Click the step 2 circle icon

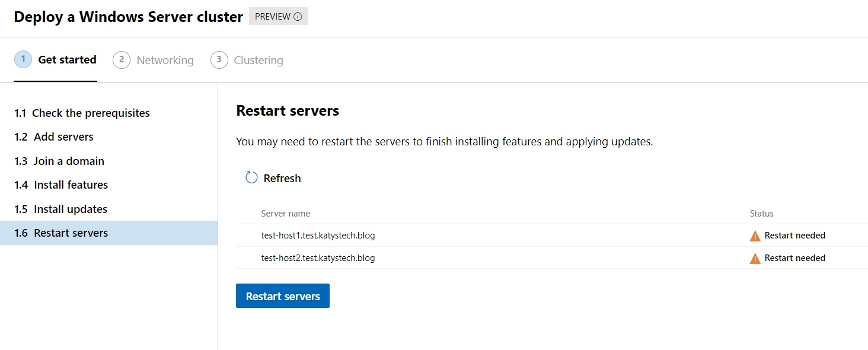(122, 60)
